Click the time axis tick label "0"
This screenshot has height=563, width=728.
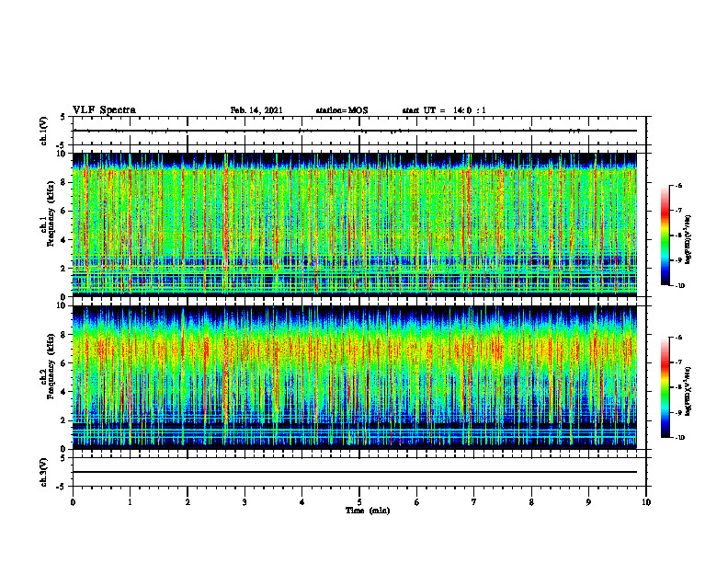(73, 502)
